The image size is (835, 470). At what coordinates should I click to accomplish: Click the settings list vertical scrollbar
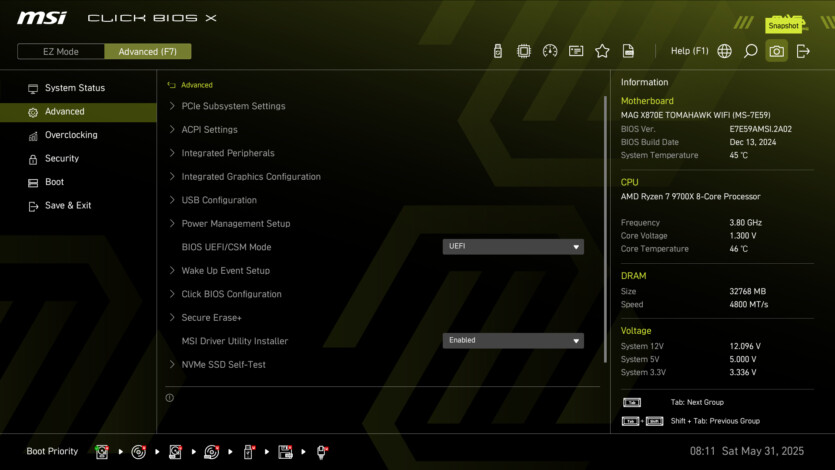(605, 229)
